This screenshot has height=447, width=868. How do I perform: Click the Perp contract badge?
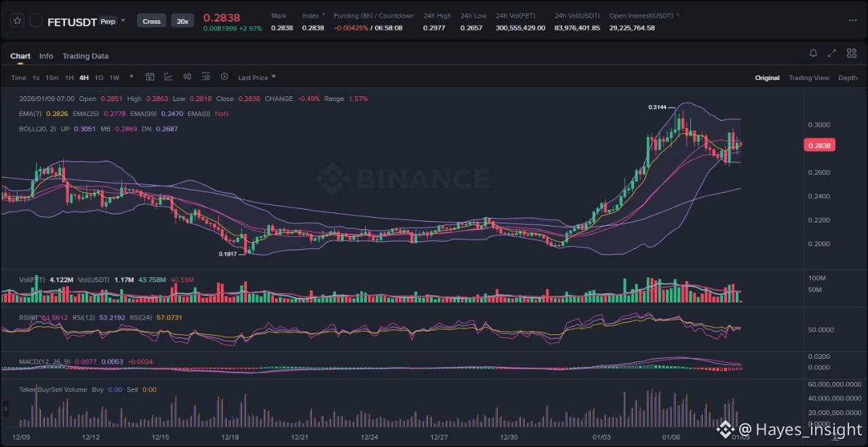point(108,21)
